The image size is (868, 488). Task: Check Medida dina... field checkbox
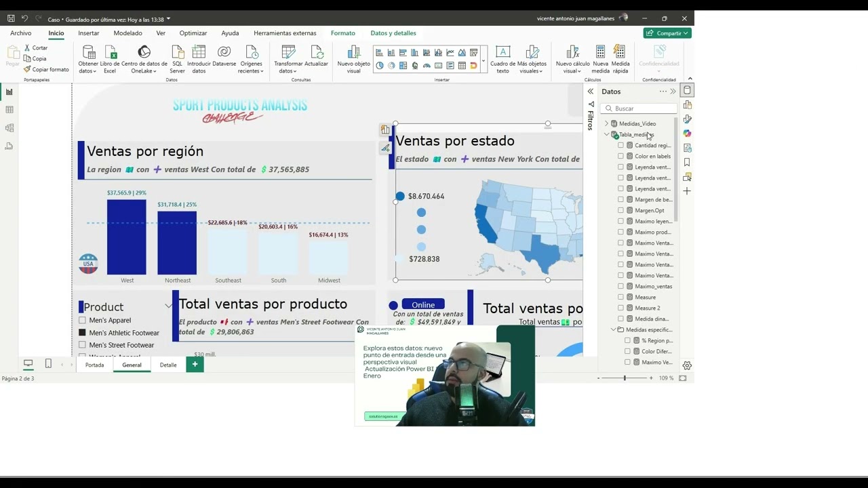point(620,319)
